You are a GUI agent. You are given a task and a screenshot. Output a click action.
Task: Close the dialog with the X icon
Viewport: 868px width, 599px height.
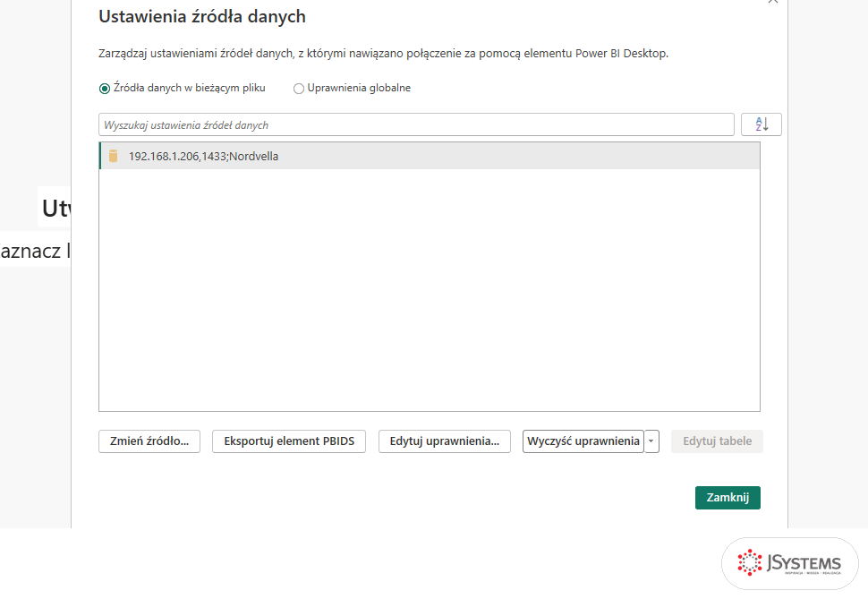[x=773, y=2]
